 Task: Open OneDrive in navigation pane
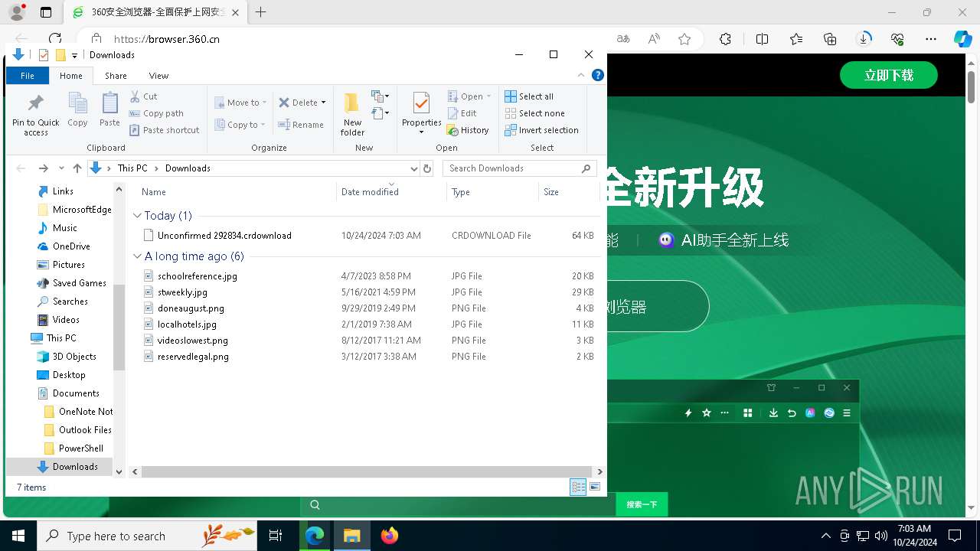(x=71, y=246)
